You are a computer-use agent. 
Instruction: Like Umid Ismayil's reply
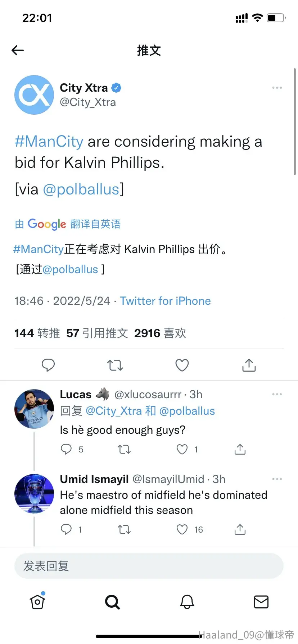182,529
